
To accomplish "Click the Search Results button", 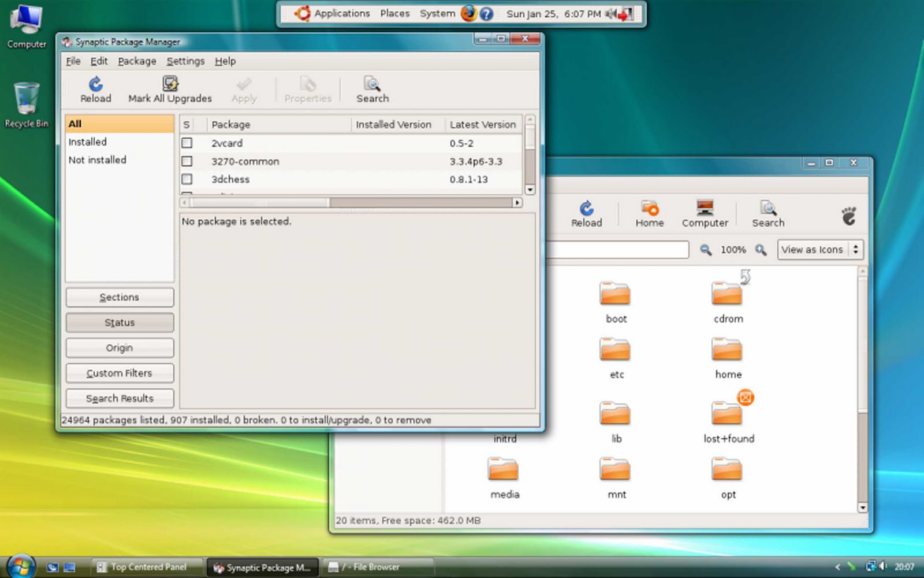I will [120, 398].
